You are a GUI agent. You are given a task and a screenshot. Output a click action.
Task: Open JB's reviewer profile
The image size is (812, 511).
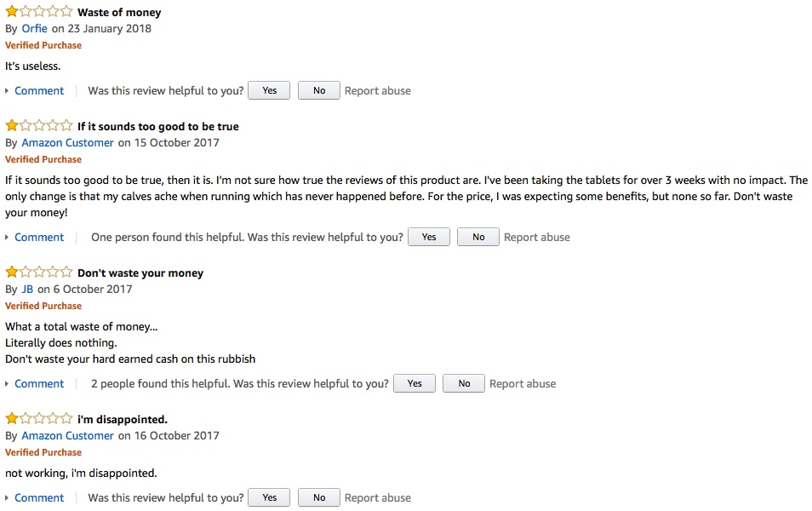[x=27, y=289]
